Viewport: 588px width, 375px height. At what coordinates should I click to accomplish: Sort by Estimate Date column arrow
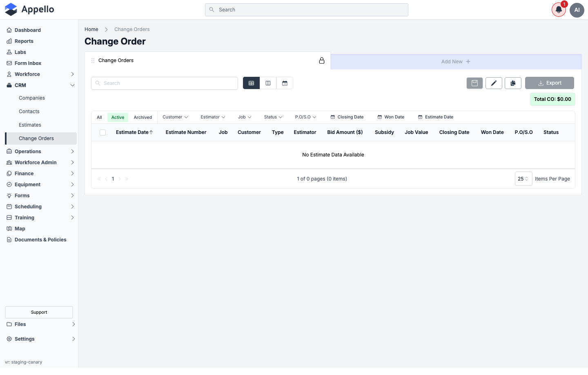tap(151, 132)
